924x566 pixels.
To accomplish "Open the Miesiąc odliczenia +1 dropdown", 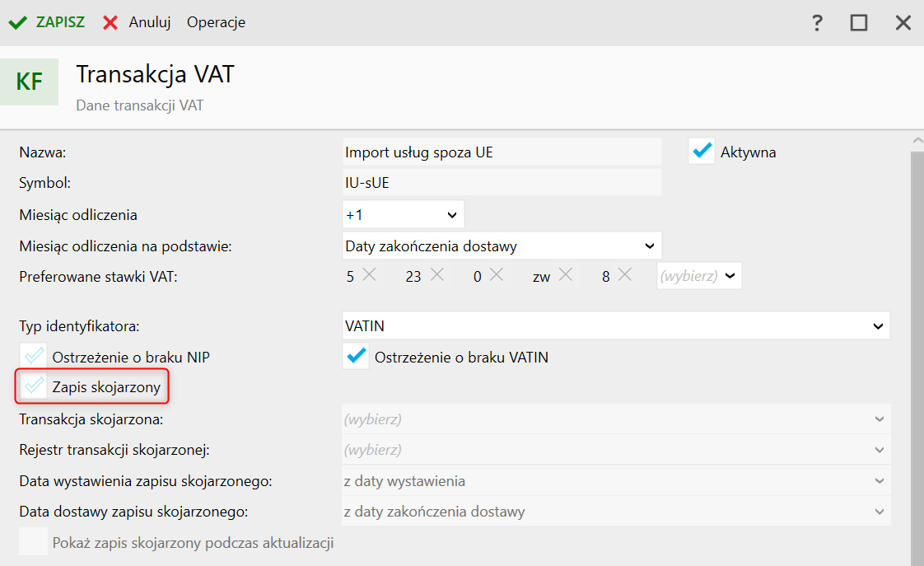I will click(403, 214).
